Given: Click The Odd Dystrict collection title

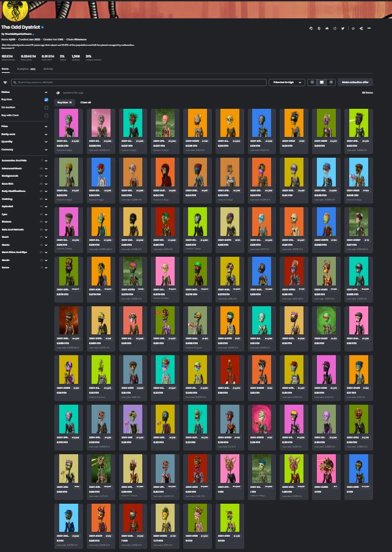Looking at the screenshot, I should 20,27.
